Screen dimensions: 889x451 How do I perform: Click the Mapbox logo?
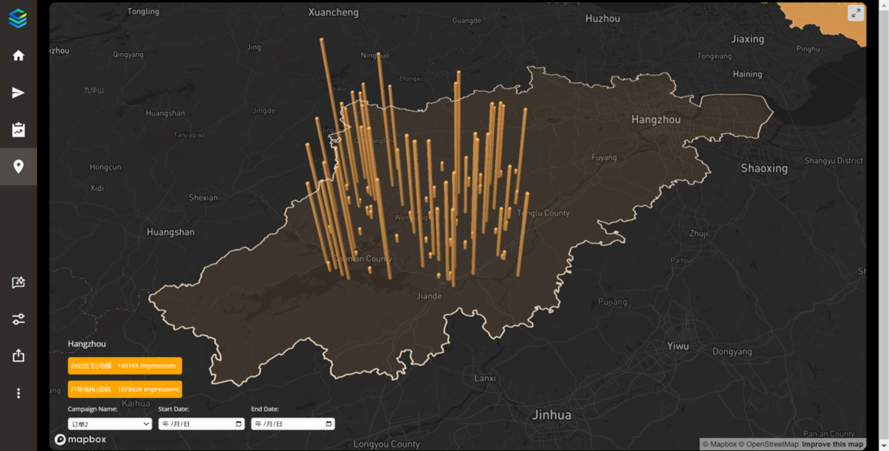(x=81, y=439)
